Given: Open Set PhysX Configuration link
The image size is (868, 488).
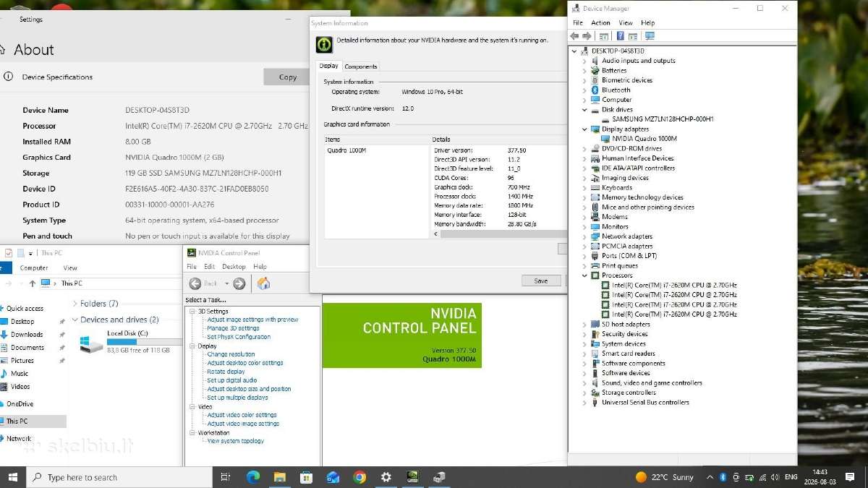Looking at the screenshot, I should (x=239, y=337).
